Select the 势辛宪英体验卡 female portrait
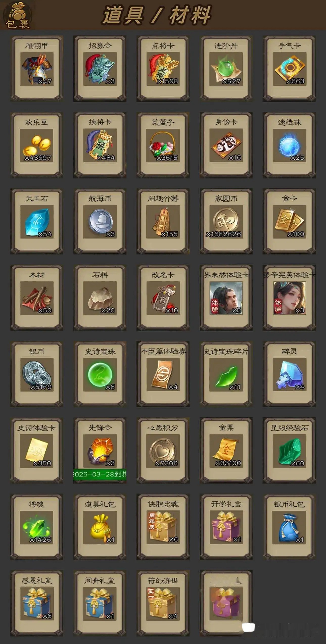This screenshot has height=644, width=326. click(x=289, y=298)
